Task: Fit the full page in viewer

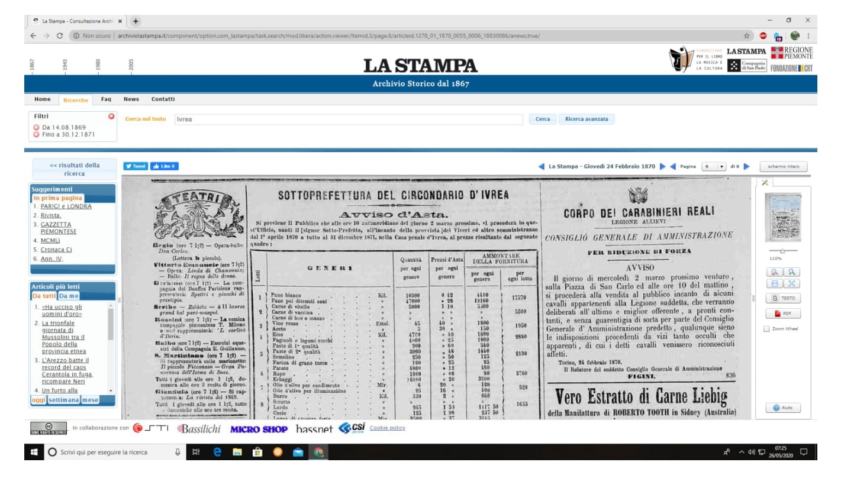Action: coord(791,284)
